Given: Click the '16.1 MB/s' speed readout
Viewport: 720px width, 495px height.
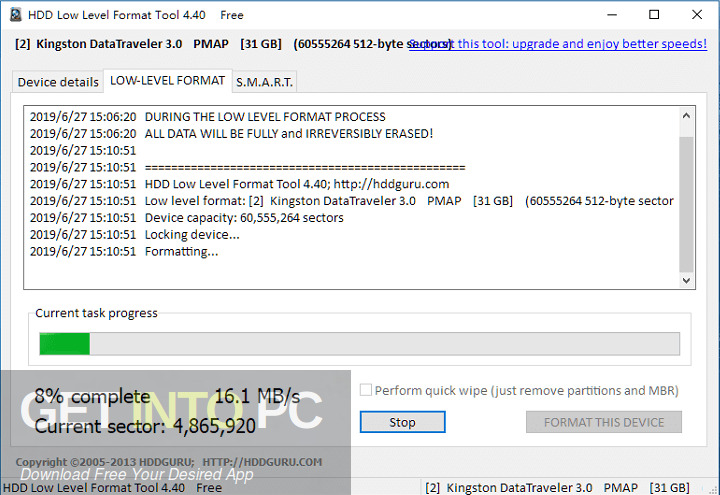Looking at the screenshot, I should [x=257, y=396].
